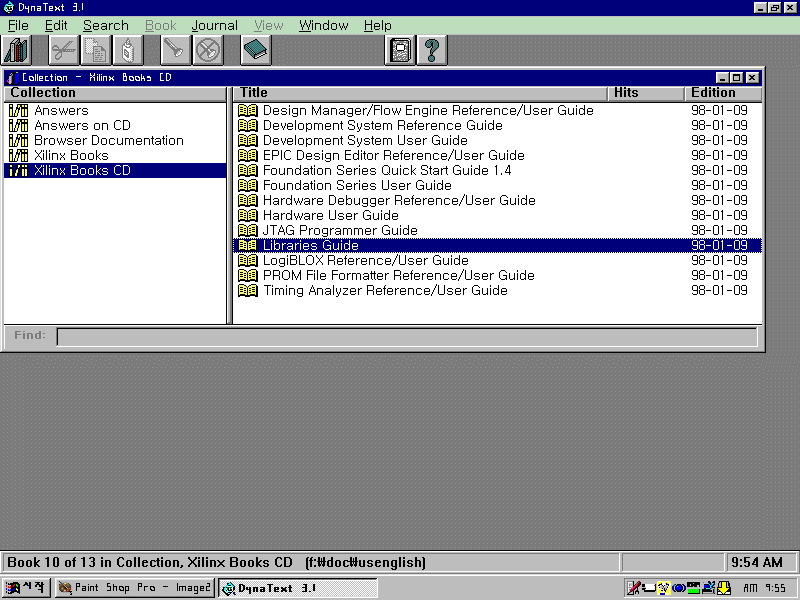Click the scissors cut toolbar icon

coord(64,50)
